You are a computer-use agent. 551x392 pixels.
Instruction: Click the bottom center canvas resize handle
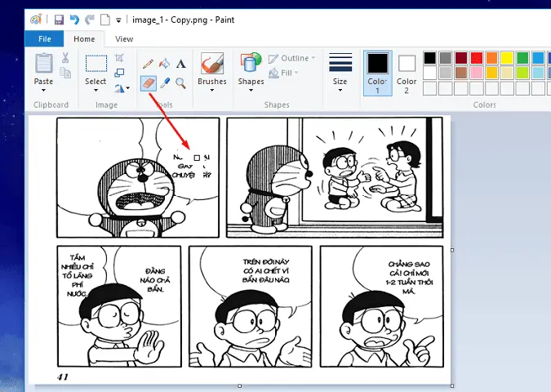tap(240, 386)
